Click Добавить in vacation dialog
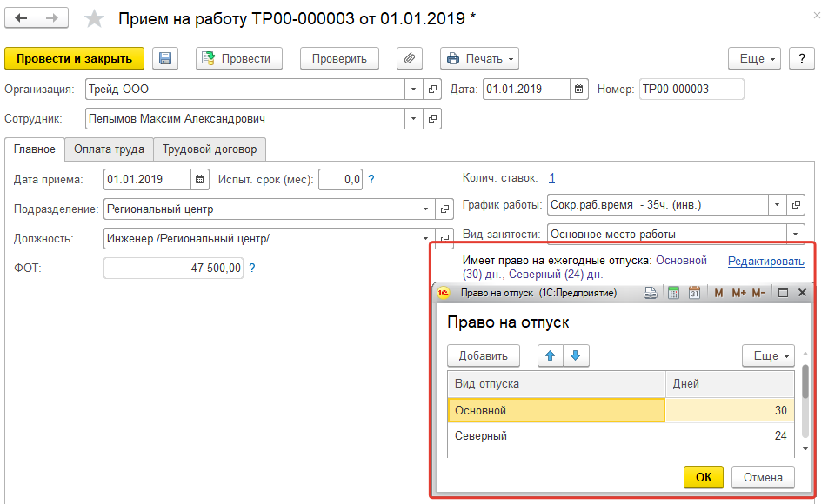 [484, 355]
